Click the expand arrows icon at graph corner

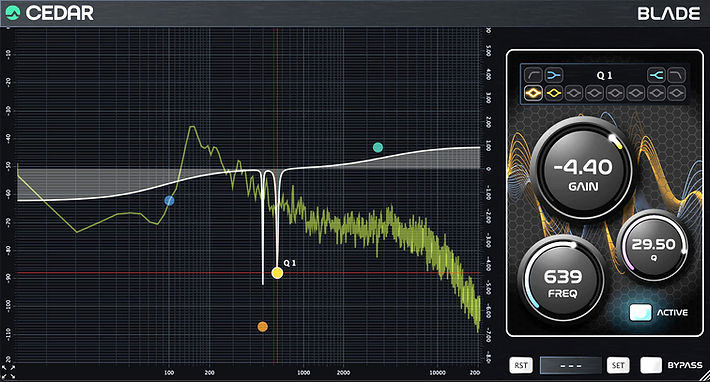[9, 372]
